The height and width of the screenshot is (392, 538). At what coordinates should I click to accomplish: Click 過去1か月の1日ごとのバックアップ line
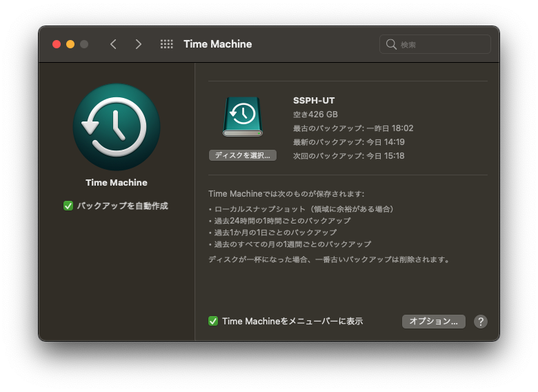pyautogui.click(x=272, y=233)
